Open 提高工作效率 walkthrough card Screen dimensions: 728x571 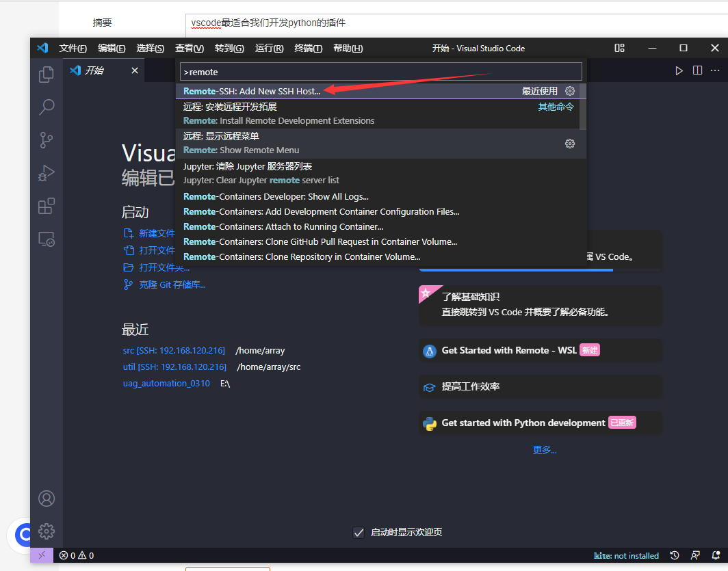[541, 387]
